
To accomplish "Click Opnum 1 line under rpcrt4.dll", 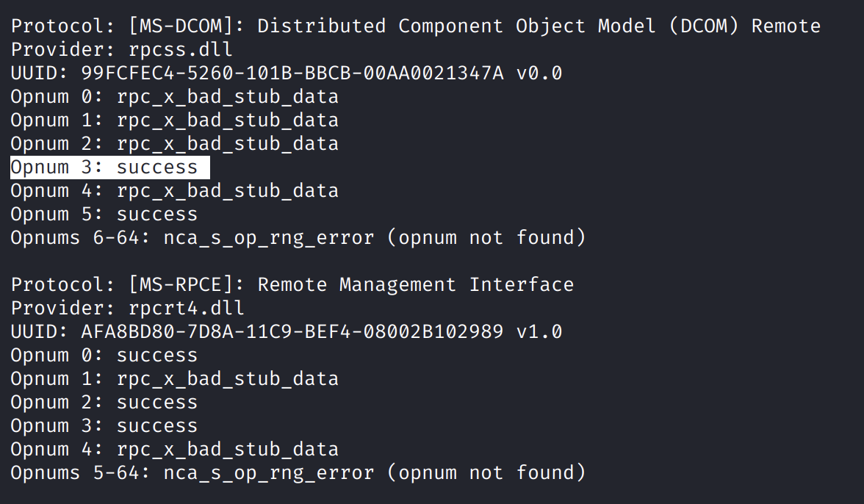I will [x=175, y=379].
